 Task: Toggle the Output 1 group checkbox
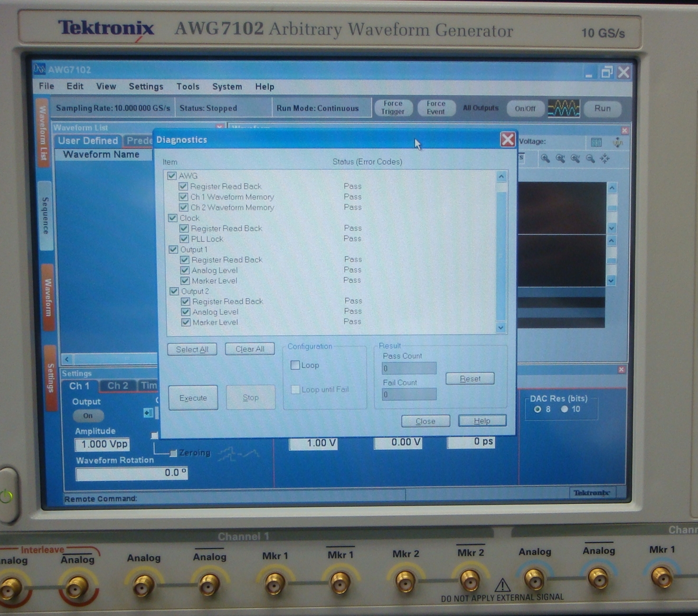pyautogui.click(x=173, y=249)
